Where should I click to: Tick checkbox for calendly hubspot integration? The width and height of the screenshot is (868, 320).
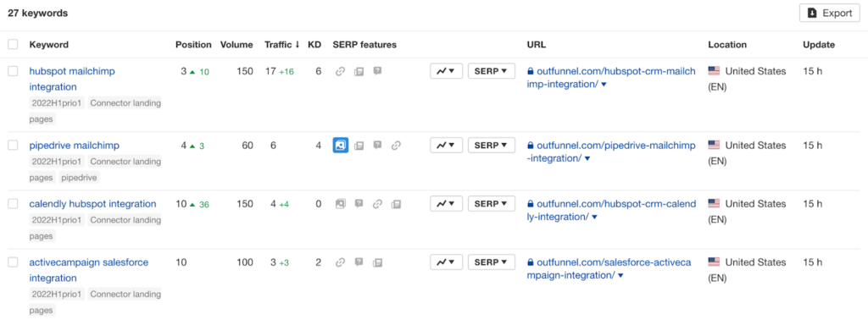[x=13, y=204]
